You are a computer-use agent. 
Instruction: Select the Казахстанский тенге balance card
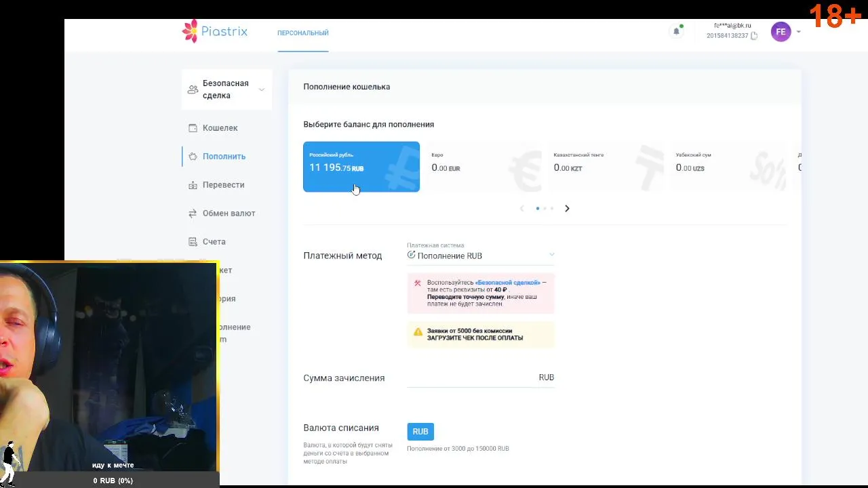pyautogui.click(x=606, y=167)
